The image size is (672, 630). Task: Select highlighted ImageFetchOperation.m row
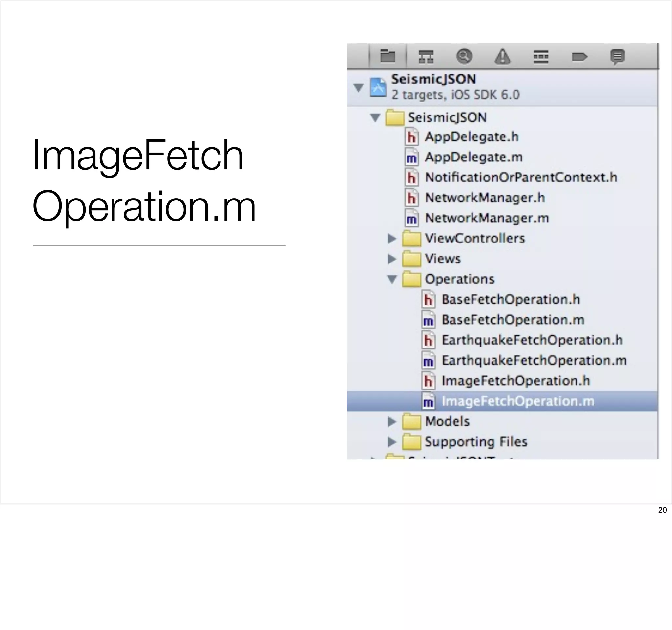(503, 401)
